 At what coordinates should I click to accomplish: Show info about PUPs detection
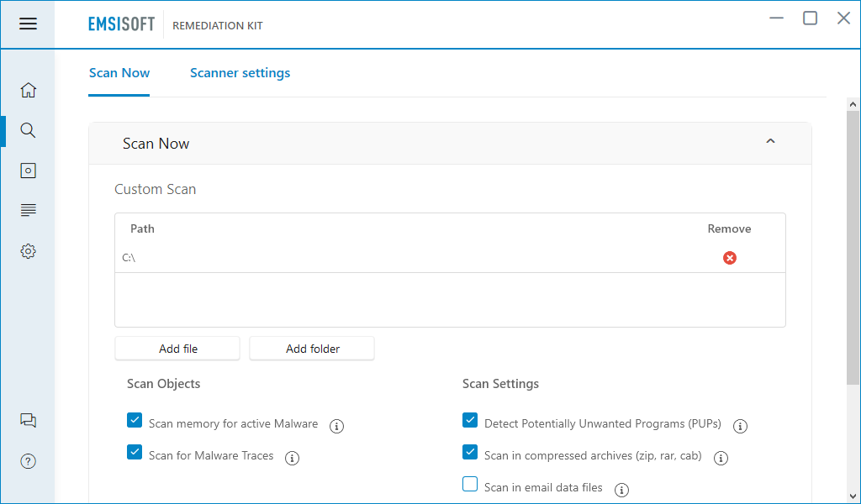(740, 426)
